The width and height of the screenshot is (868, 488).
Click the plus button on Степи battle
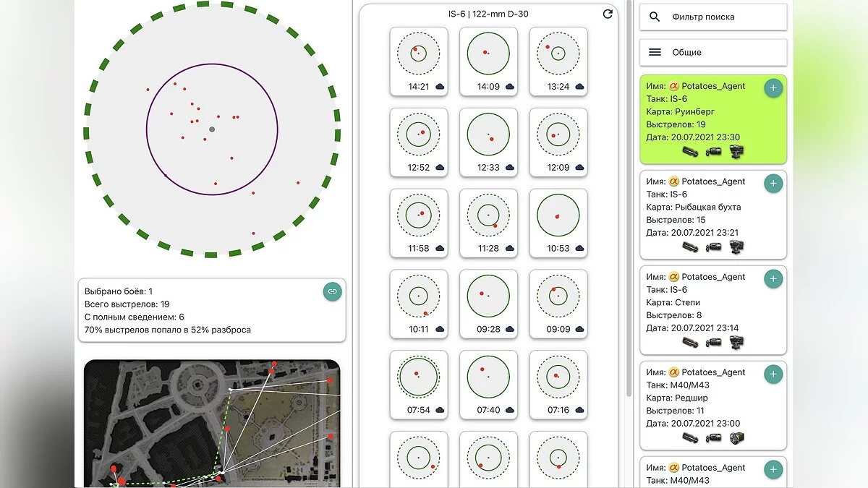click(773, 279)
